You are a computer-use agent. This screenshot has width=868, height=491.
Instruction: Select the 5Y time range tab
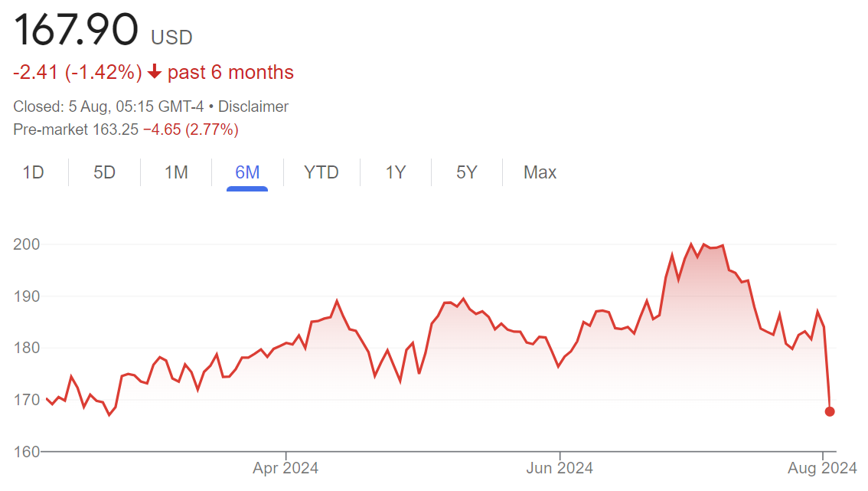point(467,172)
